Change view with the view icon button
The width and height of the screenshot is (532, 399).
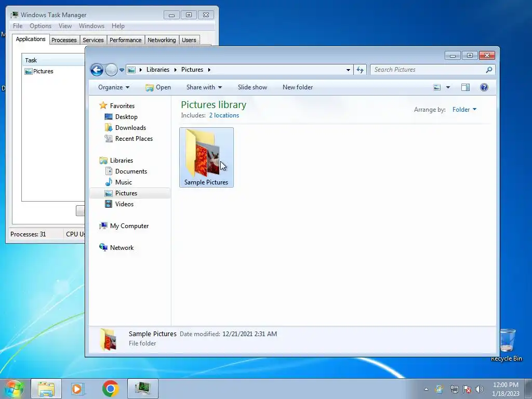tap(437, 87)
